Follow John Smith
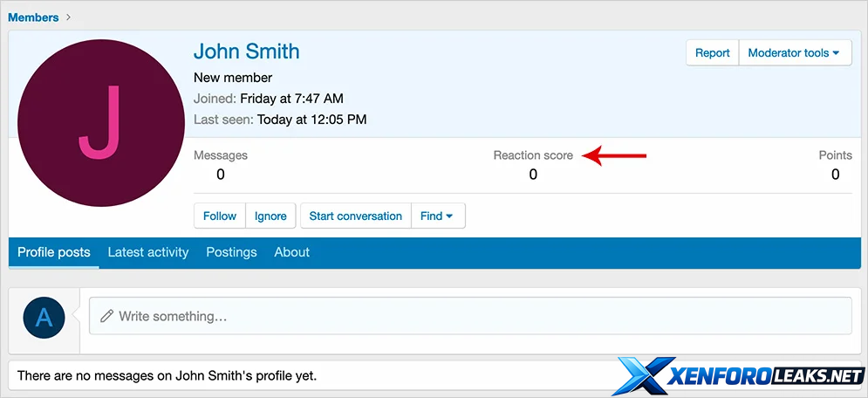Screen dimensions: 868x398 pyautogui.click(x=220, y=216)
